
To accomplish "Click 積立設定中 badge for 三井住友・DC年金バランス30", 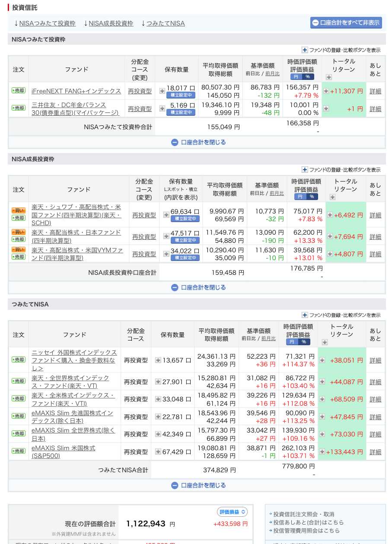I will [x=181, y=112].
